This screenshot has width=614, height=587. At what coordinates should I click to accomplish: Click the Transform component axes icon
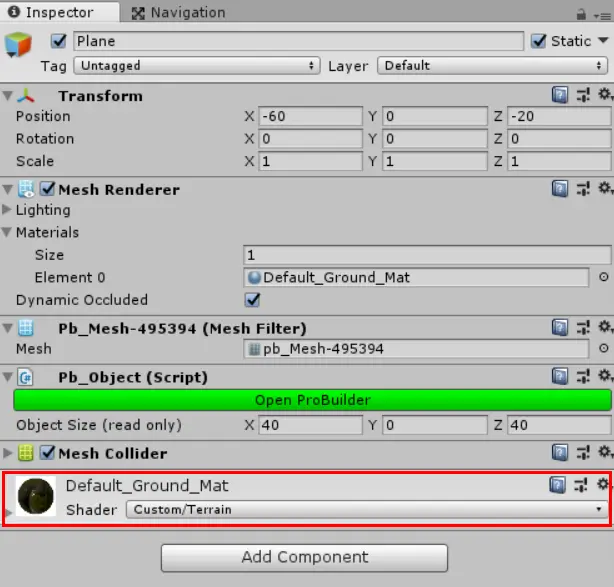[26, 96]
